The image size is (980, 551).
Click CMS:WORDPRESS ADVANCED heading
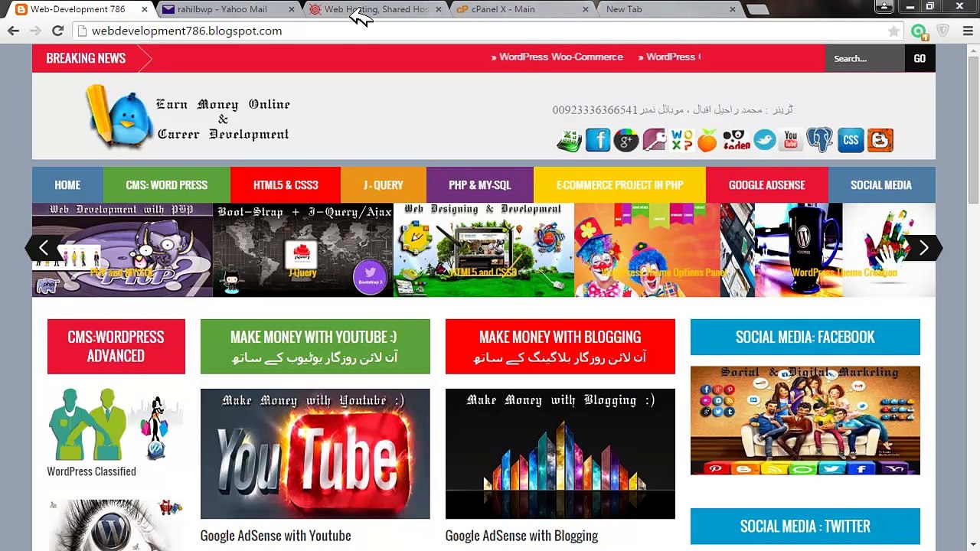116,347
